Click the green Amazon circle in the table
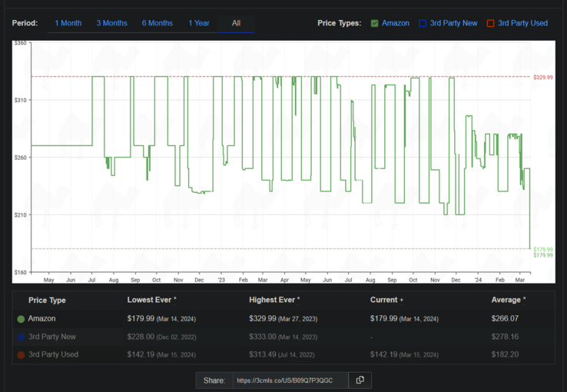Screen dimensions: 567x392 (21, 318)
